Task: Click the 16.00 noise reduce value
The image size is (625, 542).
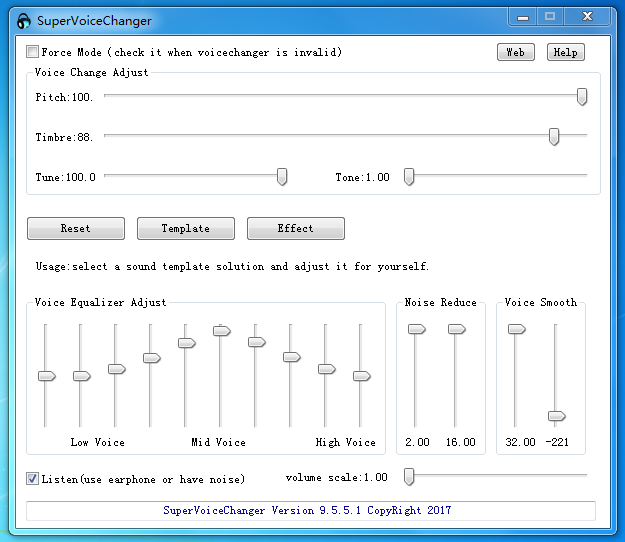Action: tap(461, 442)
